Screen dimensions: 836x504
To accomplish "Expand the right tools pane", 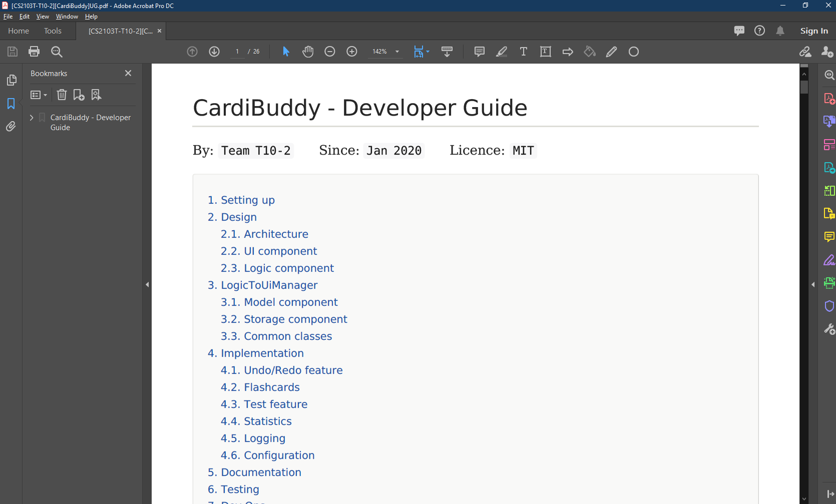I will click(x=813, y=284).
